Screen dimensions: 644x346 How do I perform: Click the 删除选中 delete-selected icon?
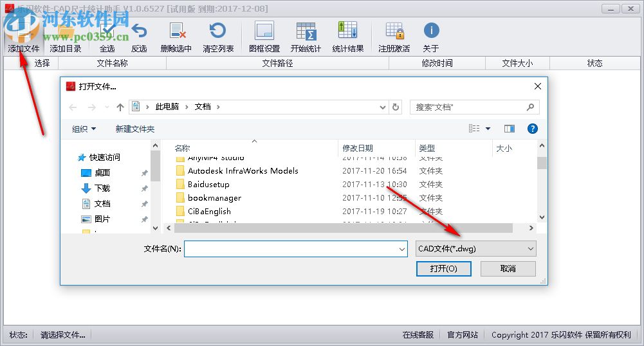click(x=177, y=31)
